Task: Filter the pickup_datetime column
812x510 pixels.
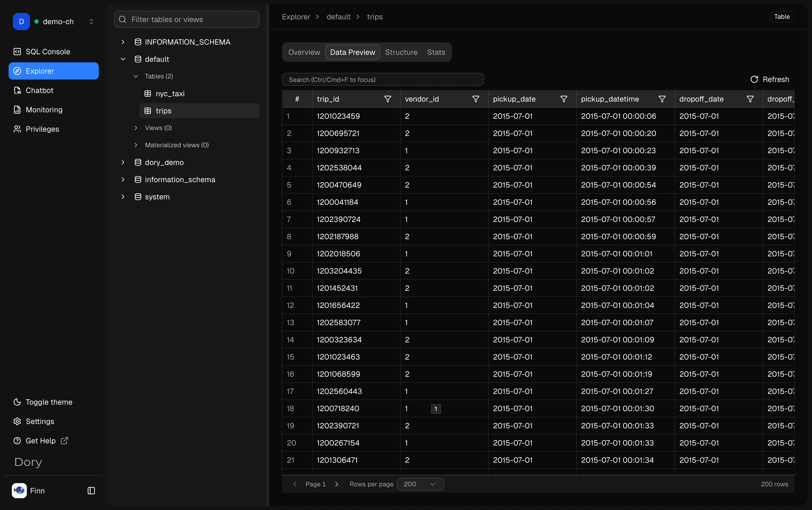Action: 662,99
